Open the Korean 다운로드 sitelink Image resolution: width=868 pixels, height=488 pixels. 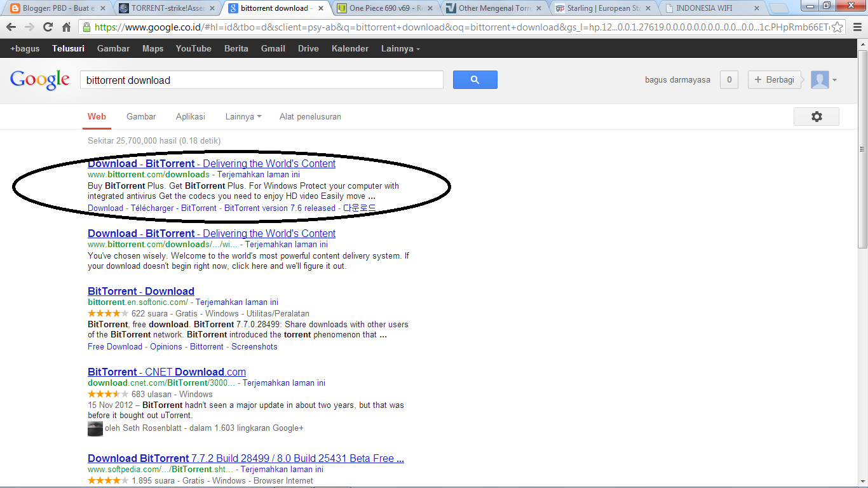point(359,208)
